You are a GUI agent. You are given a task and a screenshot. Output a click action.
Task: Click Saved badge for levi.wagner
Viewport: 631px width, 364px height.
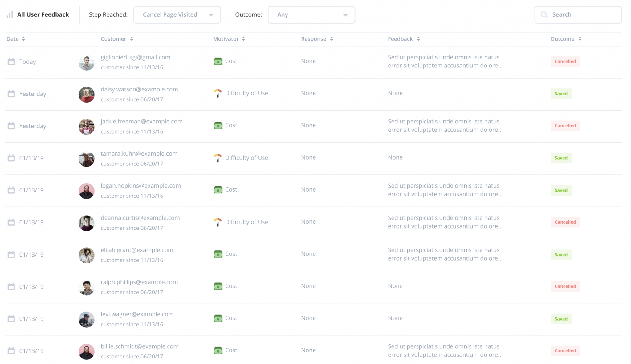point(561,319)
